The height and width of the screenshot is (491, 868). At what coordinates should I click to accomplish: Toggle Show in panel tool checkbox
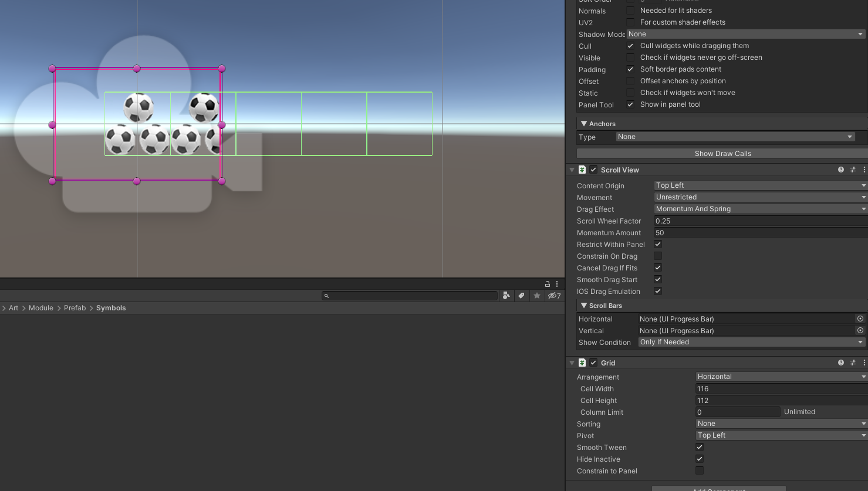(630, 104)
